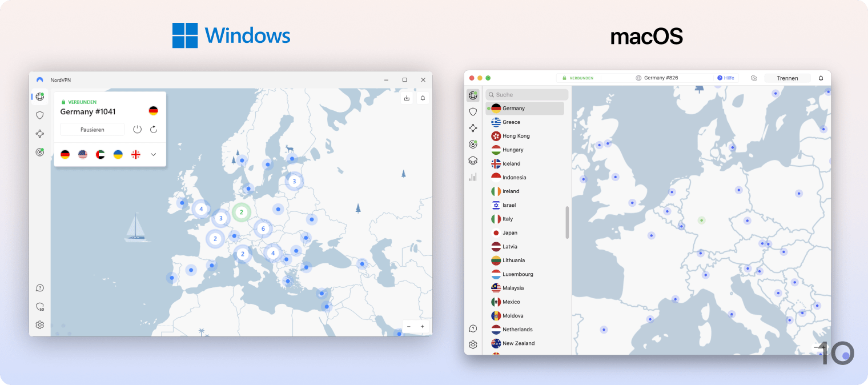Screen dimensions: 868x385
Task: Click the map cluster marker labeled 6
Action: [x=263, y=228]
